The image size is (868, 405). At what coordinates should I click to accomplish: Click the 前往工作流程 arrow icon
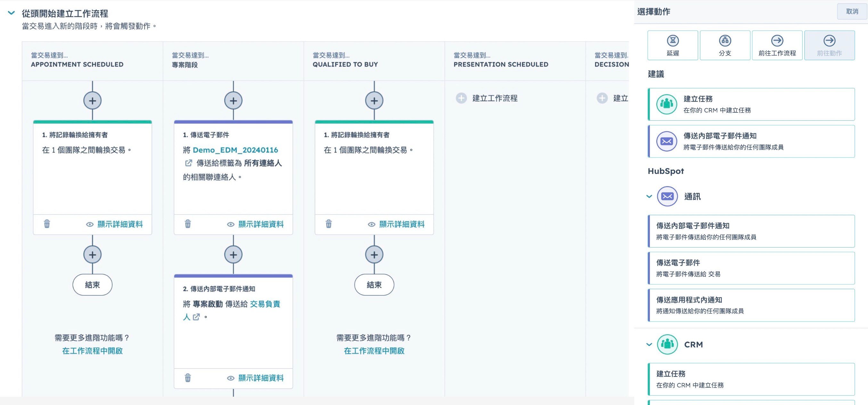point(777,40)
